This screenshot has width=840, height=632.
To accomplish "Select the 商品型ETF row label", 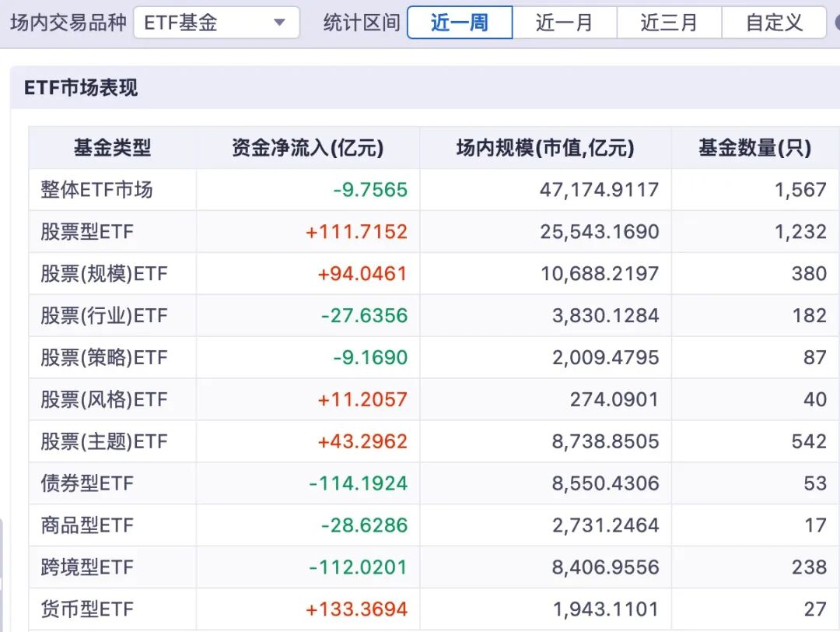I will [87, 525].
